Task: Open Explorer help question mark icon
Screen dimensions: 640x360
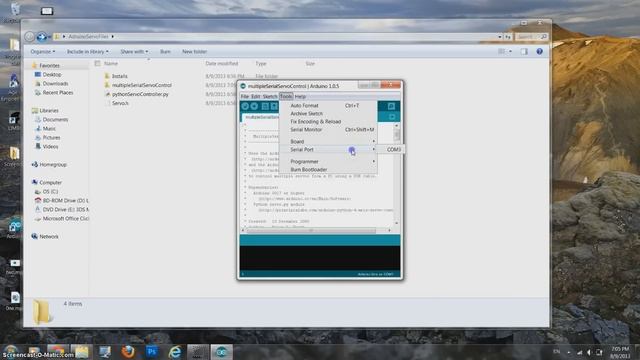Action: pos(540,51)
